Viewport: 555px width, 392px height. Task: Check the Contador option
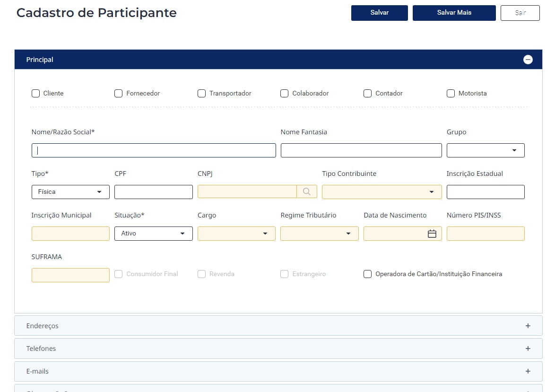[367, 93]
